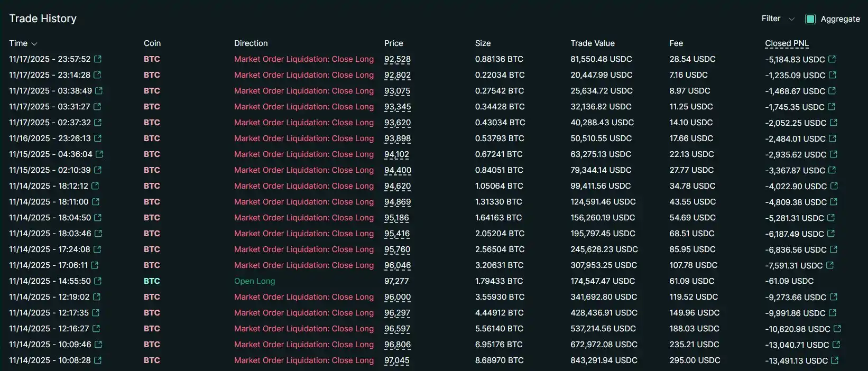This screenshot has width=868, height=371.
Task: Click share icon next to -2,052.25 USDC PNL
Action: (834, 123)
